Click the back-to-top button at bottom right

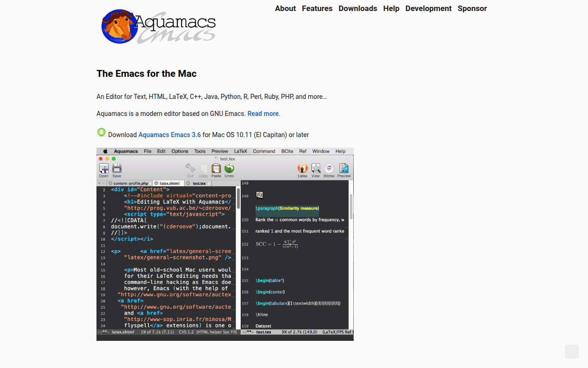tap(572, 351)
